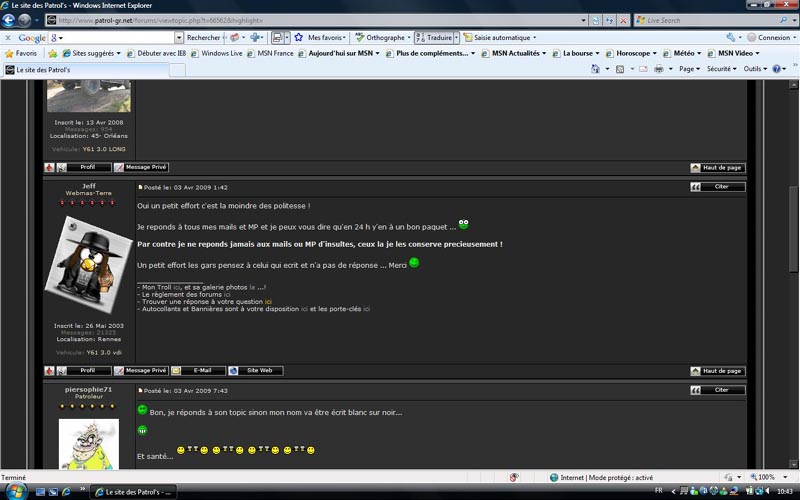800x500 pixels.
Task: Open the IE Home icon
Action: click(595, 69)
